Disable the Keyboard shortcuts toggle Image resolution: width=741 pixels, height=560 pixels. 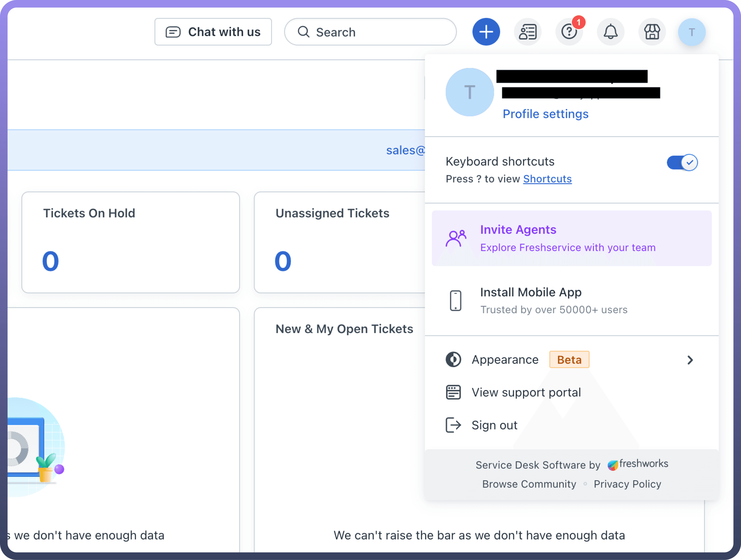pyautogui.click(x=682, y=163)
